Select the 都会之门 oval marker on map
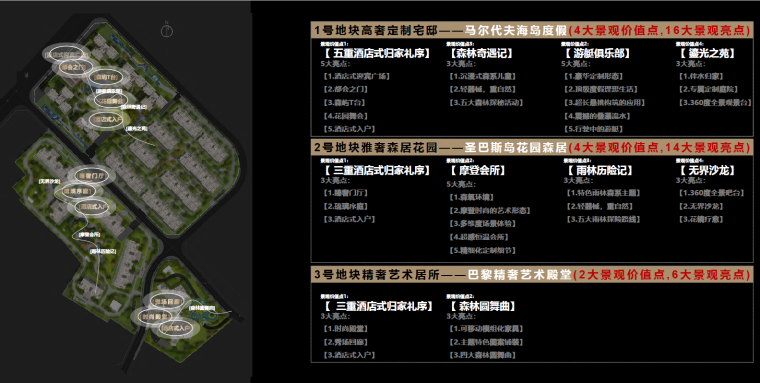Screen dimensions: 760x383 coord(75,67)
